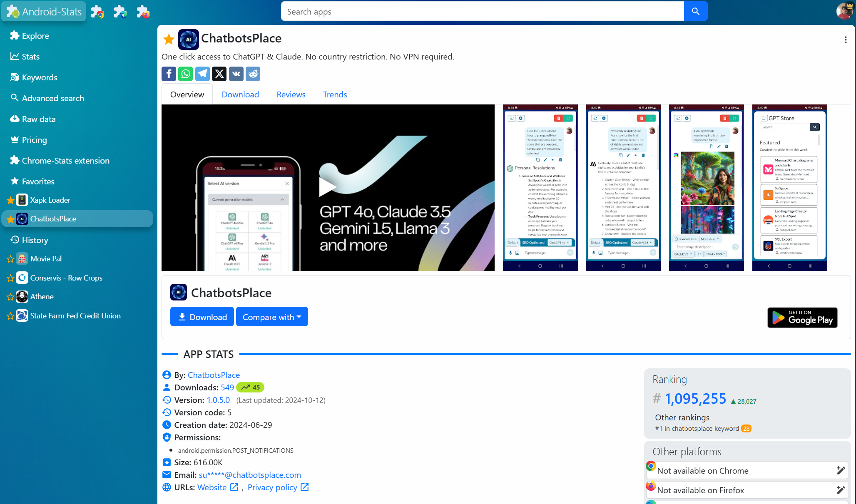Switch to the Download tab
856x504 pixels.
click(240, 94)
